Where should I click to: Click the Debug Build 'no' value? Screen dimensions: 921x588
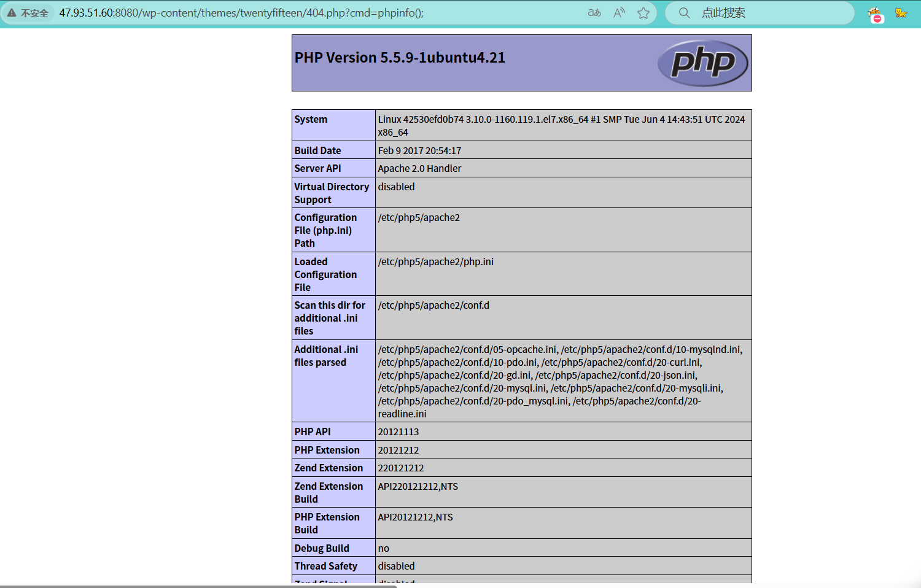click(384, 548)
